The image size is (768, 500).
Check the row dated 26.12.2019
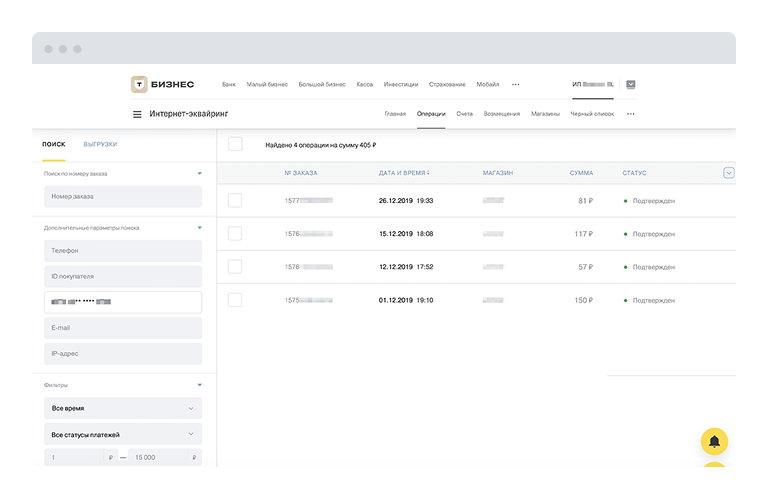coord(235,200)
